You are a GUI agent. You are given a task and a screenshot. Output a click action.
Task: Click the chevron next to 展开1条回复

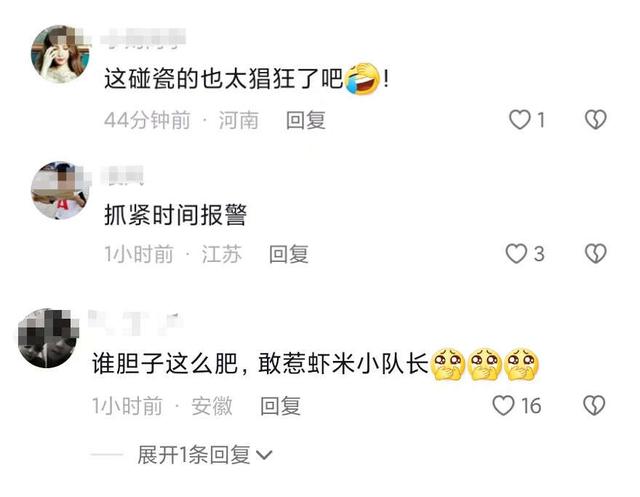pos(264,455)
